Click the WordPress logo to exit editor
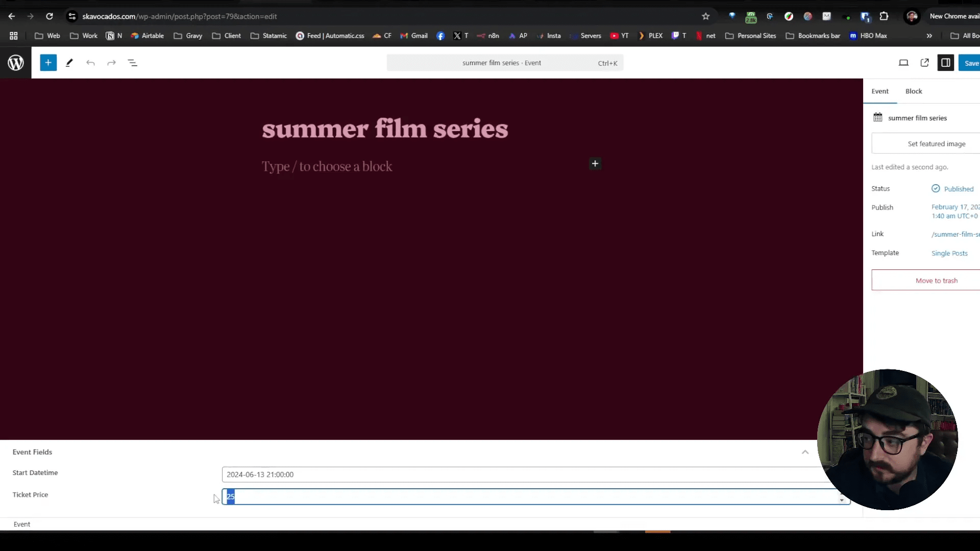The height and width of the screenshot is (551, 980). [x=15, y=62]
